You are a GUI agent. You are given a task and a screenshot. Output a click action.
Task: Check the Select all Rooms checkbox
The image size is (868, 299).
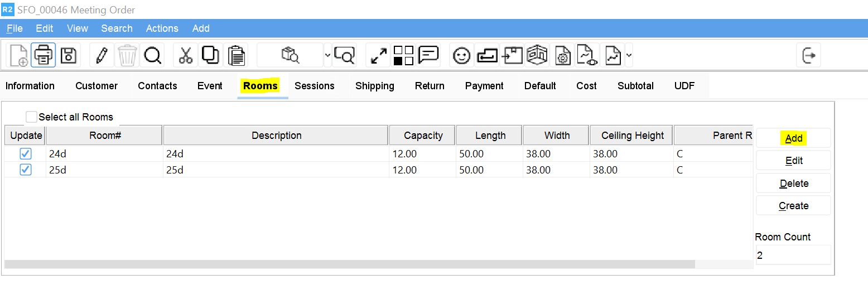click(x=32, y=117)
